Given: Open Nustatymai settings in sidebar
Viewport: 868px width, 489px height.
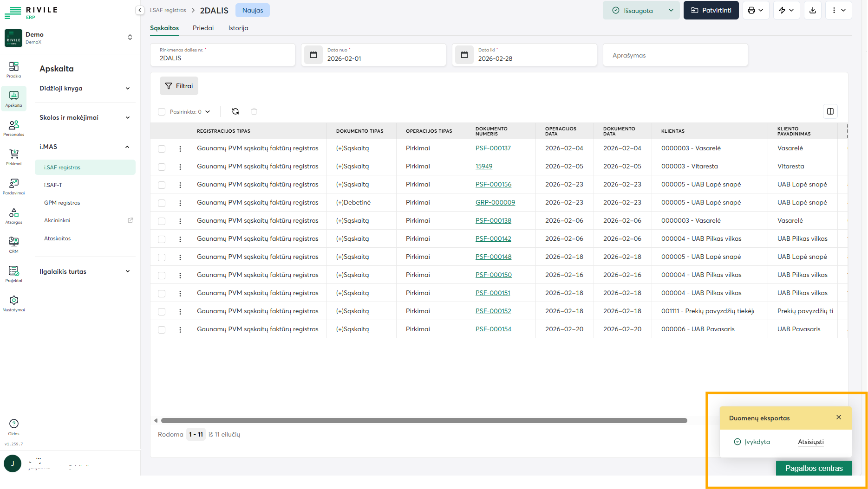Looking at the screenshot, I should 14,303.
